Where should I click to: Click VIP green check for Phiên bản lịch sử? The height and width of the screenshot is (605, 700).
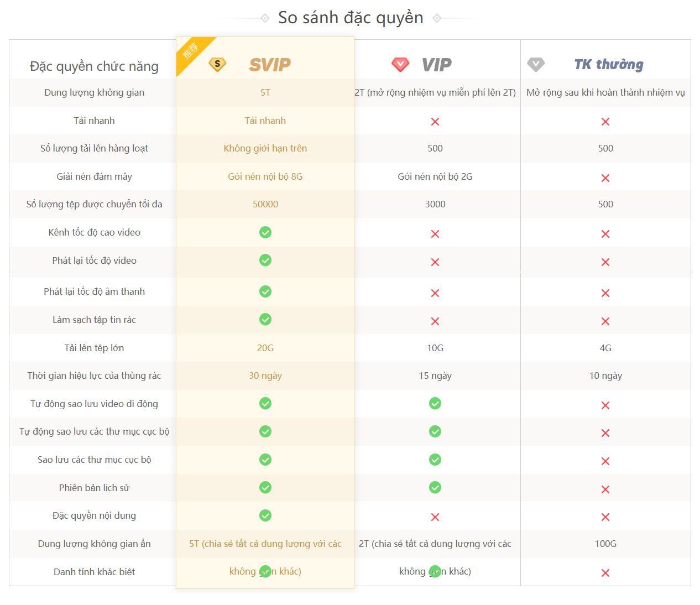435,487
